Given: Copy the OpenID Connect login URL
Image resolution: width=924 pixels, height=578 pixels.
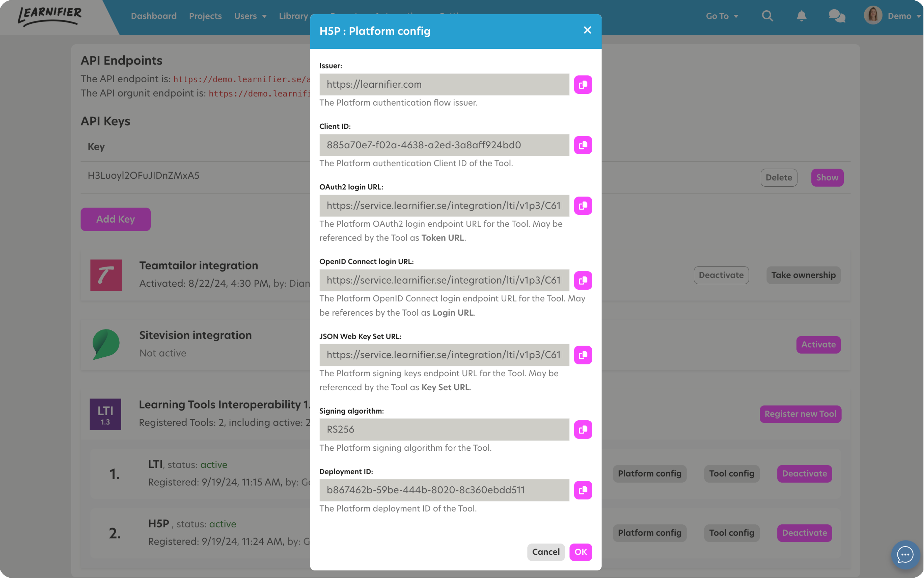Looking at the screenshot, I should point(583,281).
